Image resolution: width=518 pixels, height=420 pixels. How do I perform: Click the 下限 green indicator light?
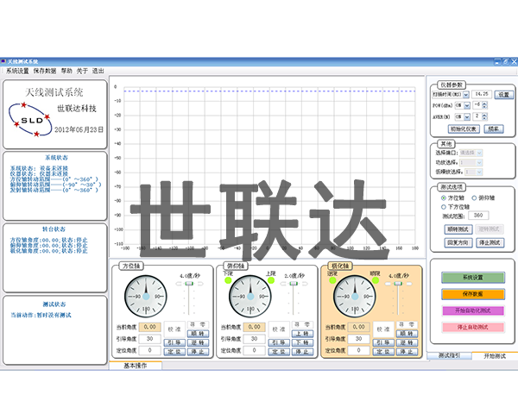point(228,280)
